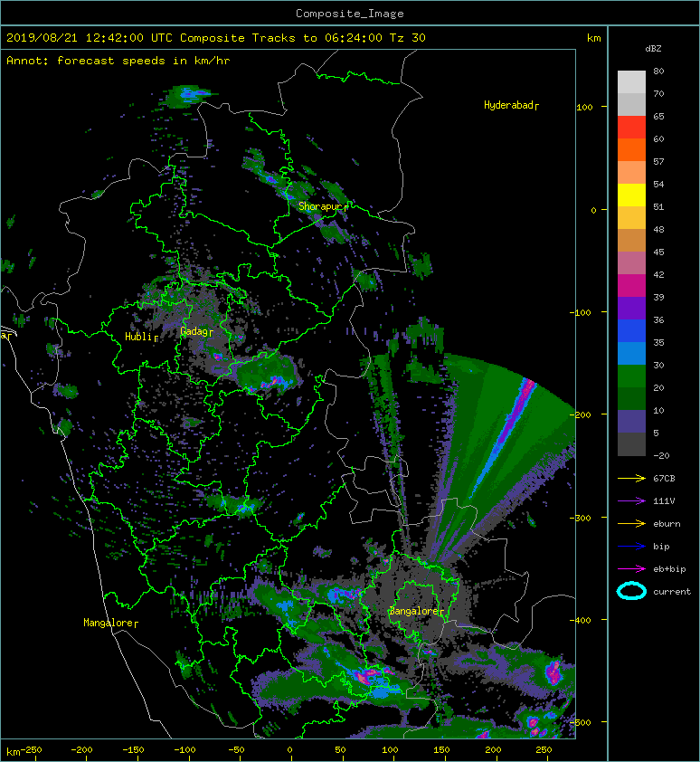Viewport: 700px width, 762px height.
Task: Click the orange 57–60 dBZ color band
Action: 631,150
